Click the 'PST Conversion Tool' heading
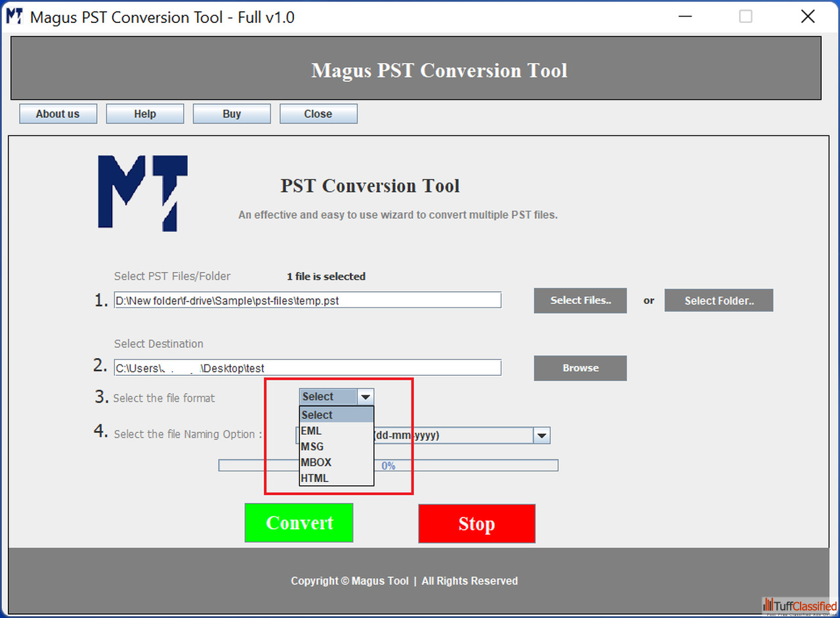 [x=370, y=186]
